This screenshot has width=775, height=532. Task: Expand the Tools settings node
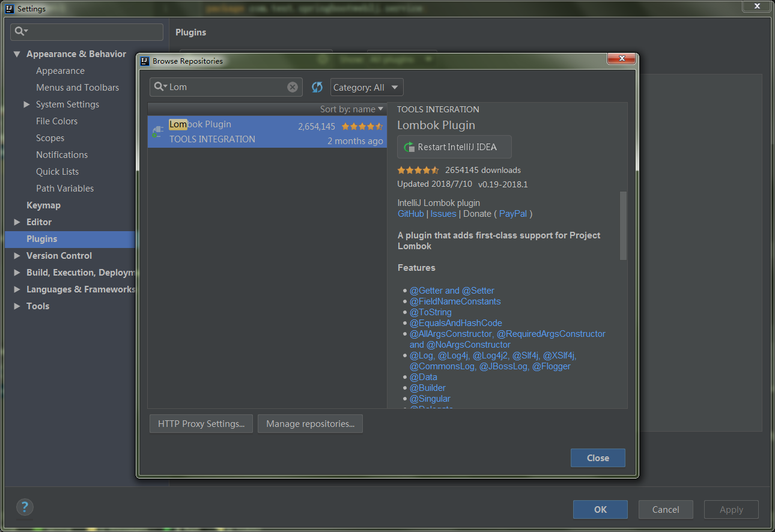[17, 306]
